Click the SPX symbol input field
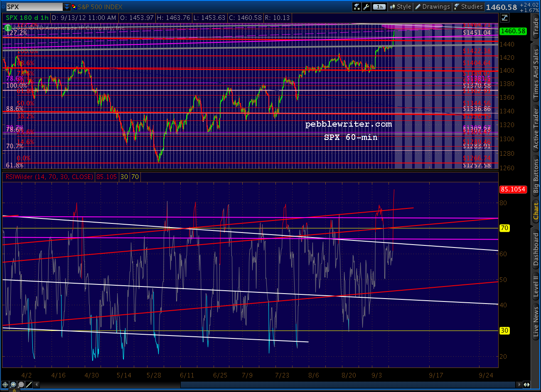 (34, 7)
